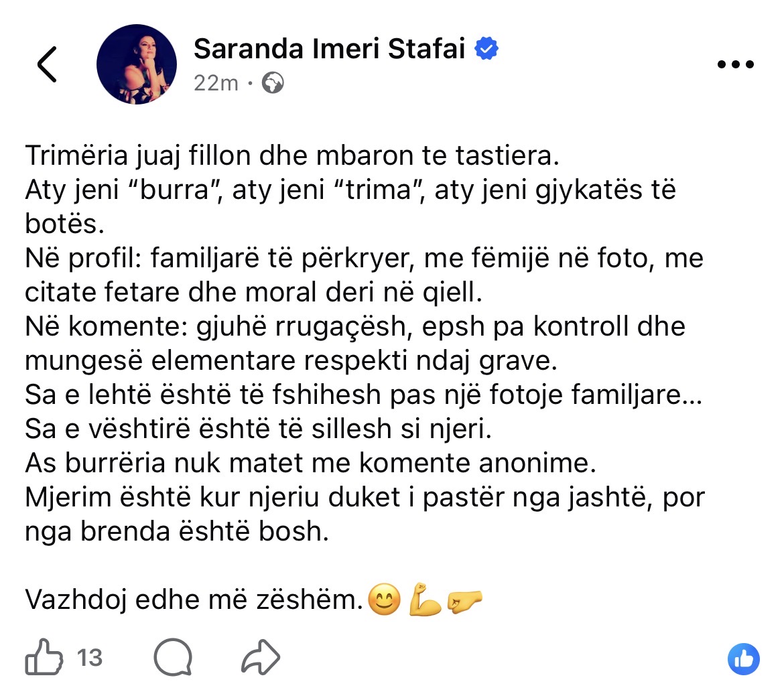This screenshot has width=784, height=696.
Task: Open comments via the speech bubble icon
Action: (173, 656)
